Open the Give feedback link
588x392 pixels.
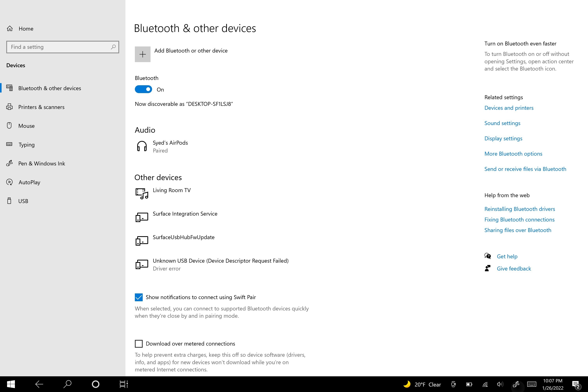[514, 269]
